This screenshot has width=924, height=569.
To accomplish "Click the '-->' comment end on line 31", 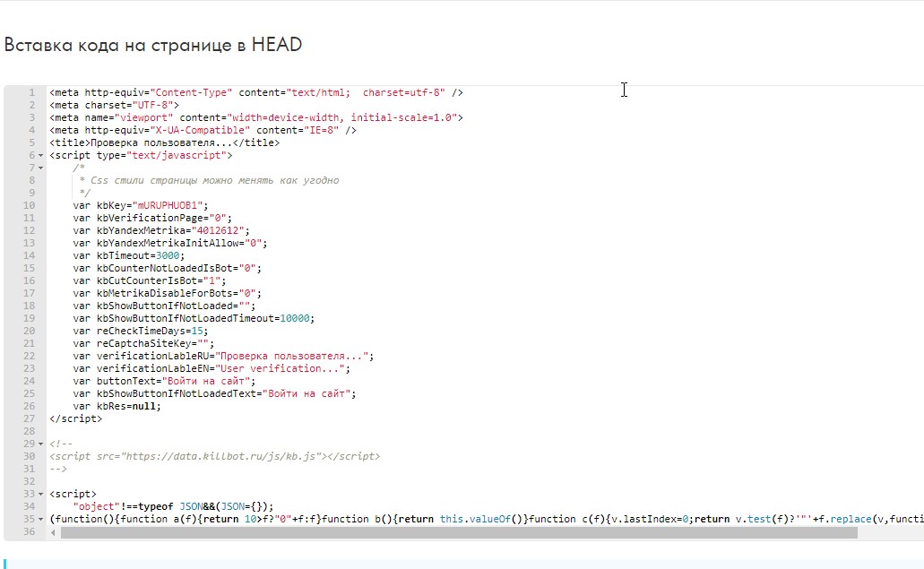I will [x=58, y=469].
